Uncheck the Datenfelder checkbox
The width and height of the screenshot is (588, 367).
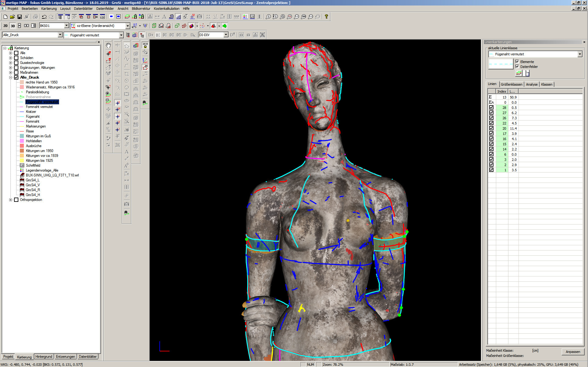[517, 66]
